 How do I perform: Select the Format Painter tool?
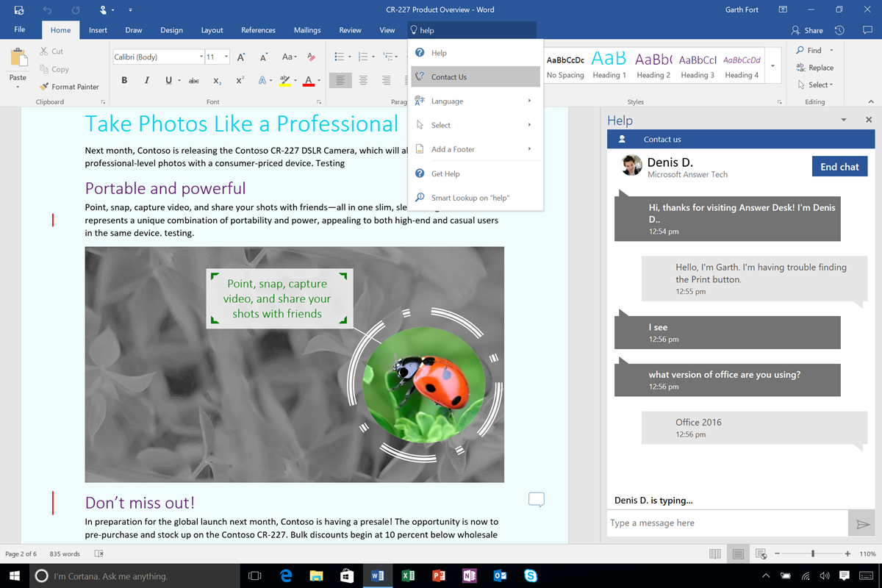coord(70,86)
